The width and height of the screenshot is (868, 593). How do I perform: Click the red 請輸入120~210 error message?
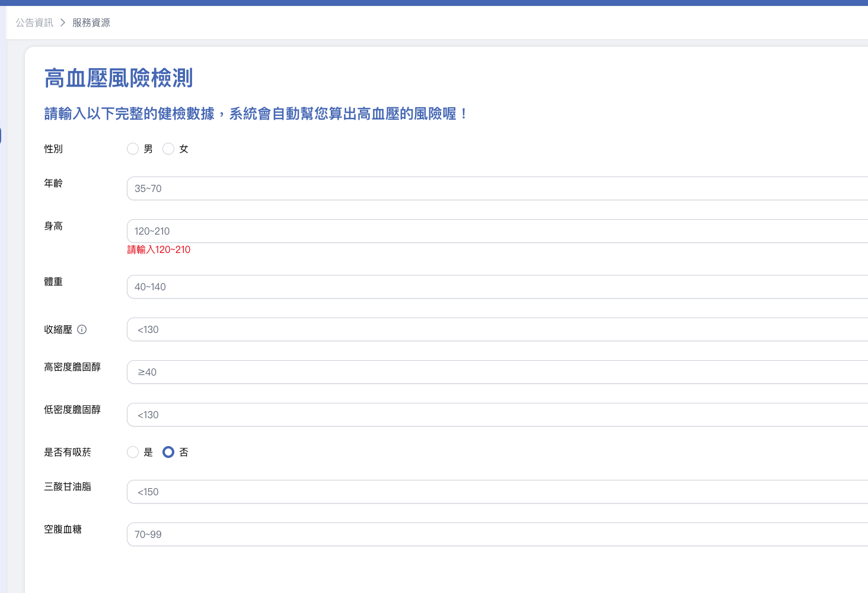point(159,250)
